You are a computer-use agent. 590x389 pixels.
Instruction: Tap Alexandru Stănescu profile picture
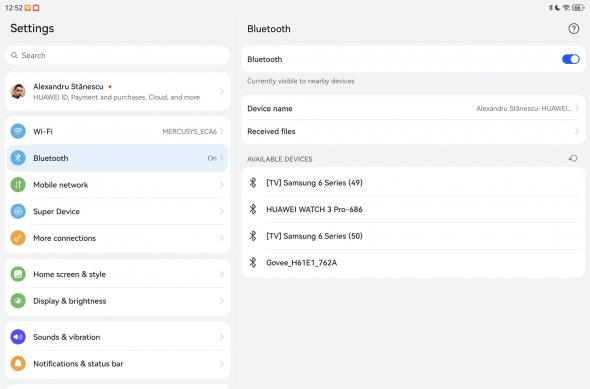(x=18, y=91)
